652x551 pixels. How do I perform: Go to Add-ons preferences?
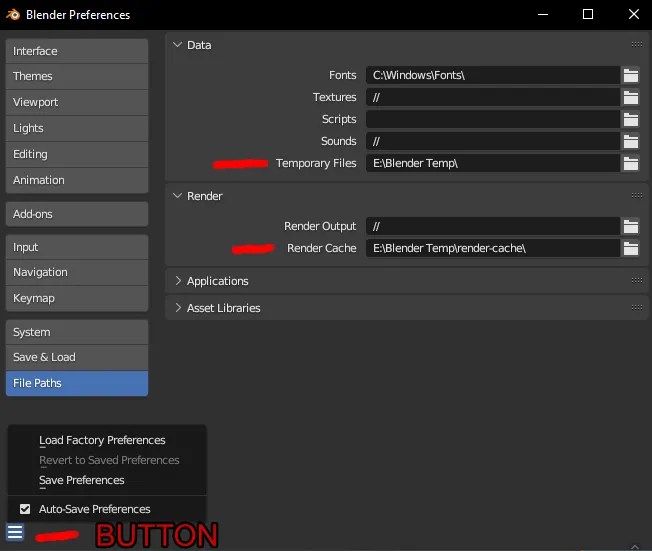pos(77,214)
